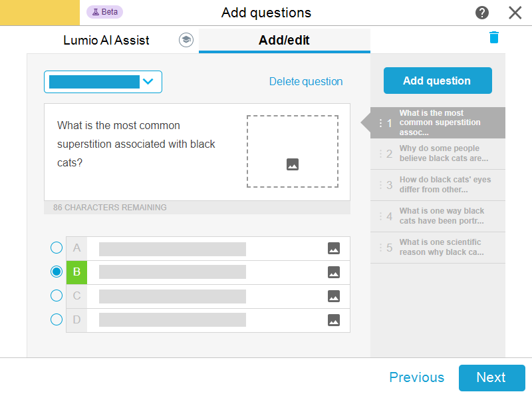
Task: Go to the Next step
Action: [491, 377]
